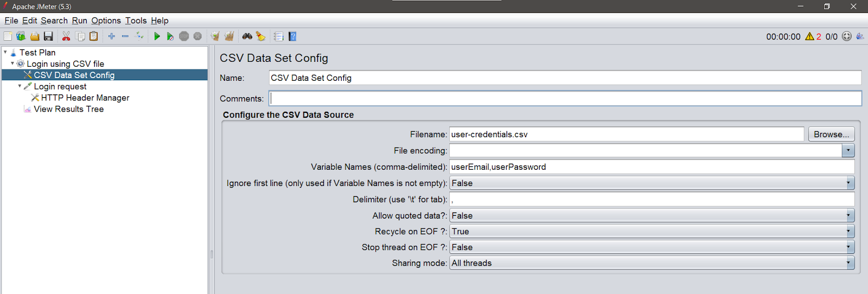Viewport: 868px width, 294px height.
Task: Open the Sharing mode dropdown
Action: click(652, 263)
